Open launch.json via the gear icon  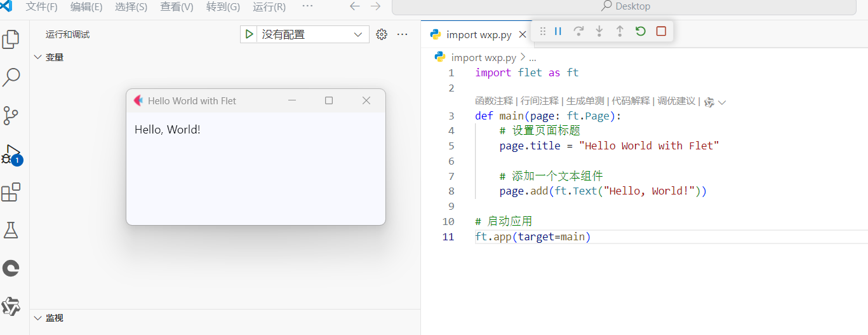click(382, 34)
